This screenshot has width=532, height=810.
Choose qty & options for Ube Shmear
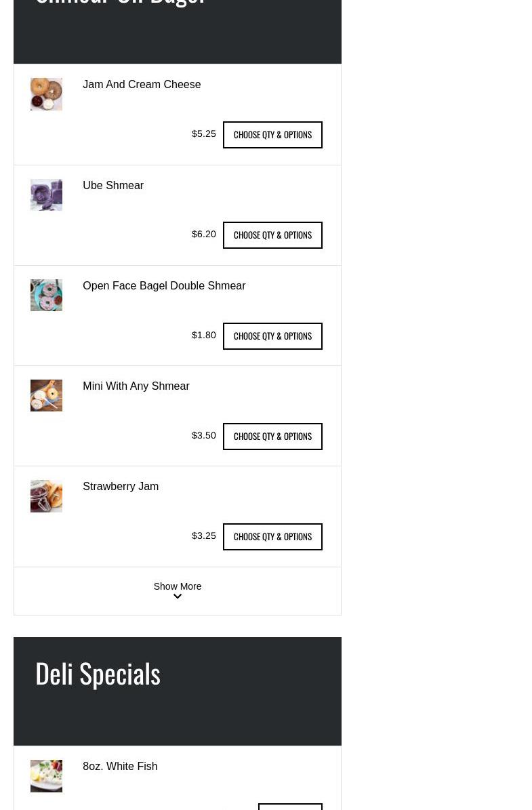tap(272, 235)
